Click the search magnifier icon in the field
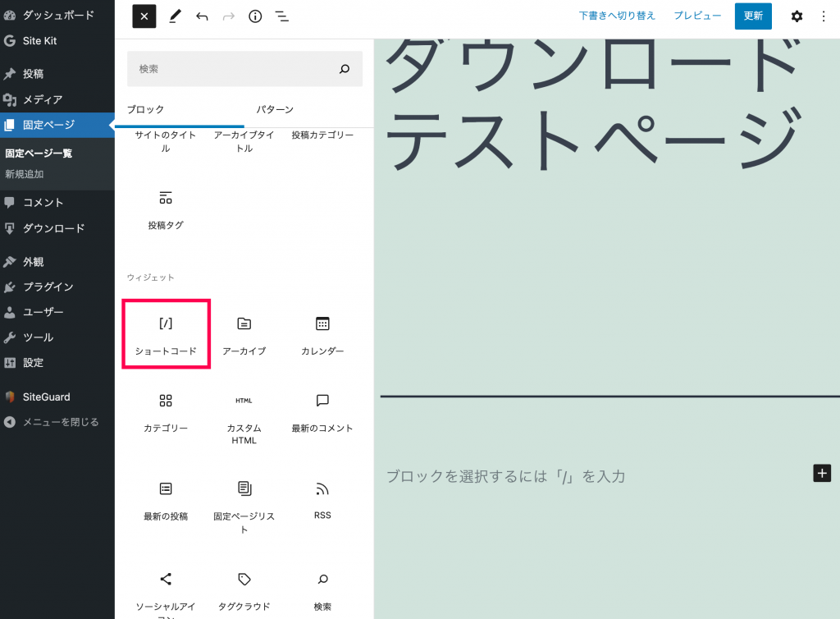840x619 pixels. (345, 69)
